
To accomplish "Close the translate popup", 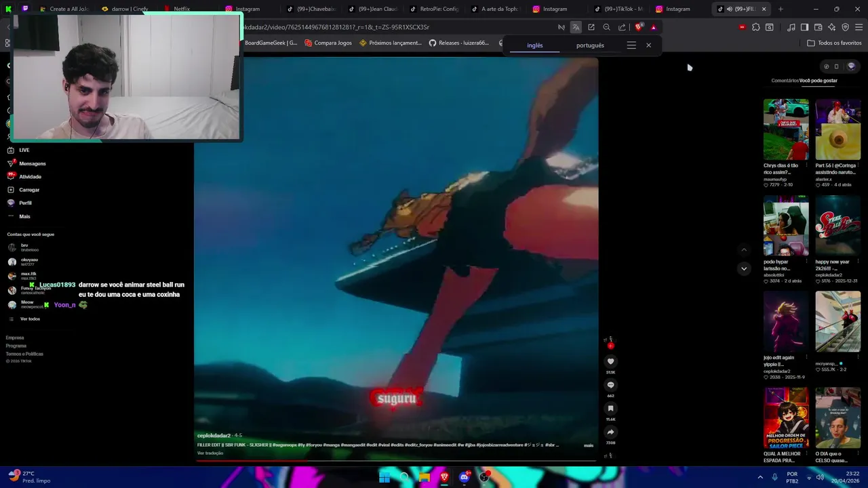I will tap(648, 45).
